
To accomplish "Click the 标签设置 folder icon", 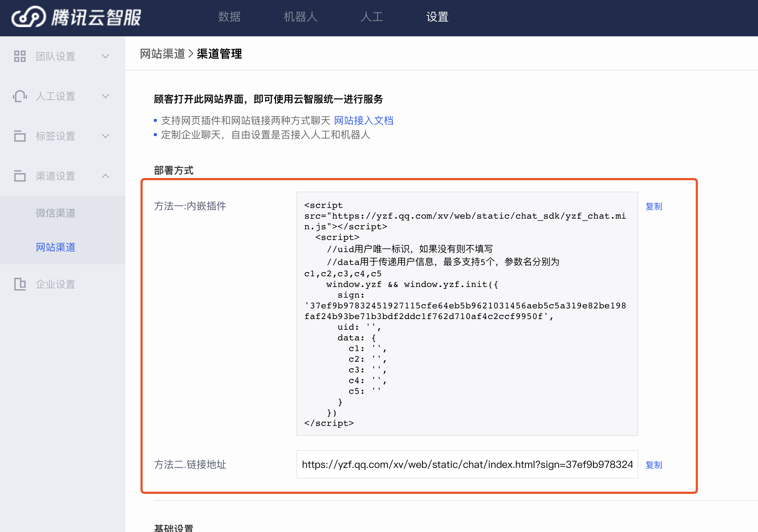I will tap(20, 136).
